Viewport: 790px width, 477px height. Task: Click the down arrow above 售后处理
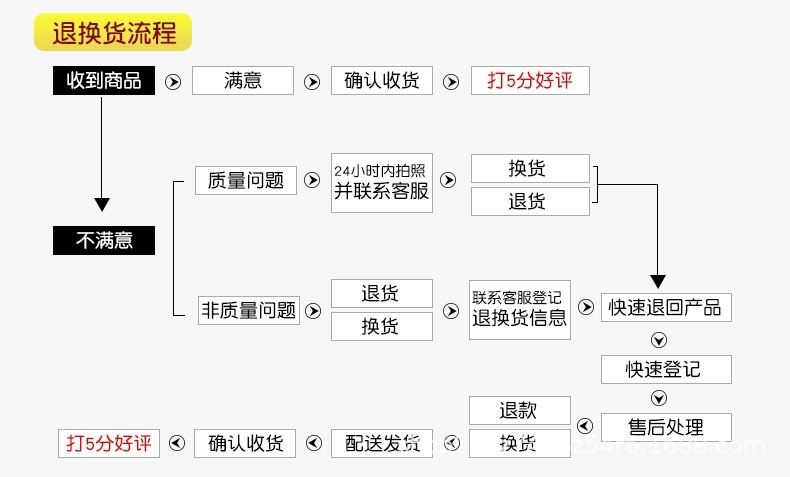point(659,397)
